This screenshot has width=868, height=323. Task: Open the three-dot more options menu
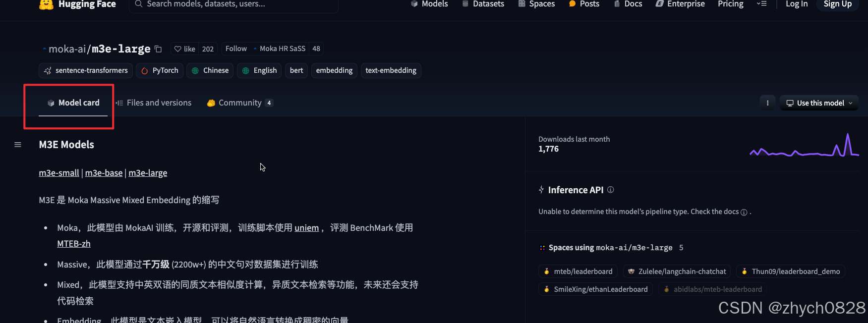click(x=767, y=103)
